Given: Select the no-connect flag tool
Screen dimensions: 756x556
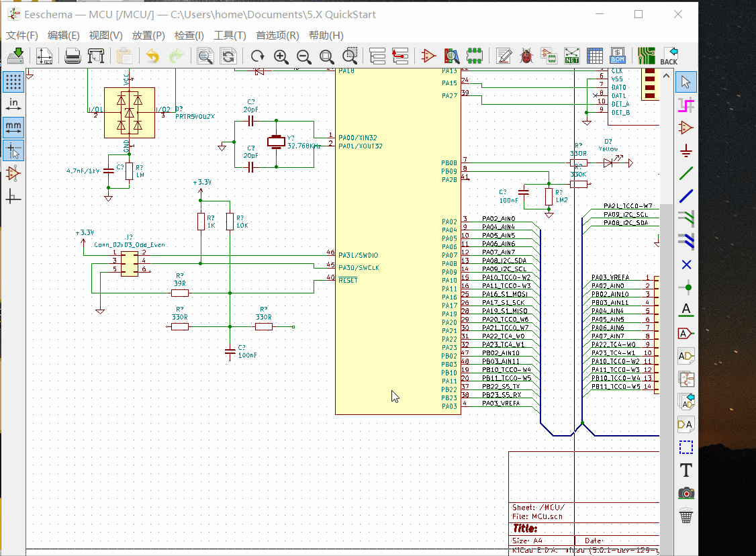Looking at the screenshot, I should point(686,265).
